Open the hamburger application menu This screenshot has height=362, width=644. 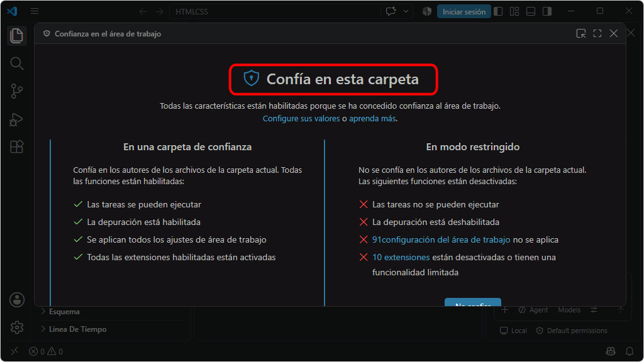tap(35, 11)
